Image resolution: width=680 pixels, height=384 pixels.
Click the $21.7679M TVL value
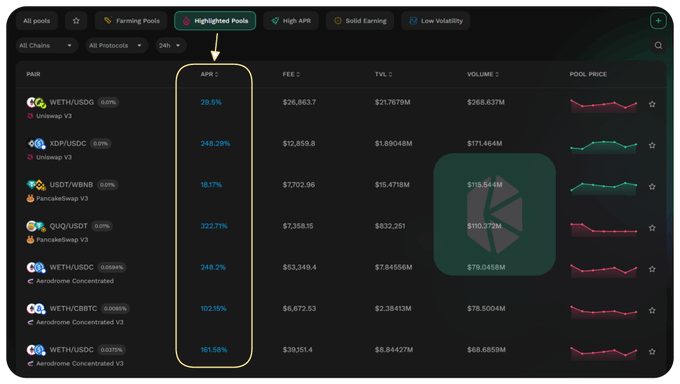pyautogui.click(x=392, y=102)
